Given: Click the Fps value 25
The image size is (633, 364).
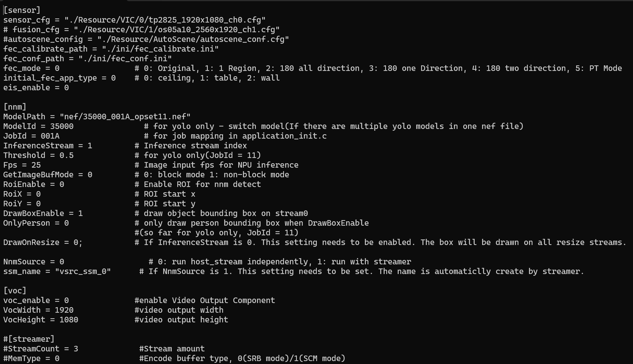Looking at the screenshot, I should tap(36, 165).
